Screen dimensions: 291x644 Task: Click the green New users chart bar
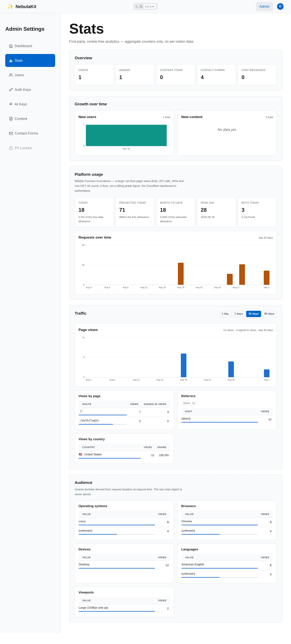point(126,135)
